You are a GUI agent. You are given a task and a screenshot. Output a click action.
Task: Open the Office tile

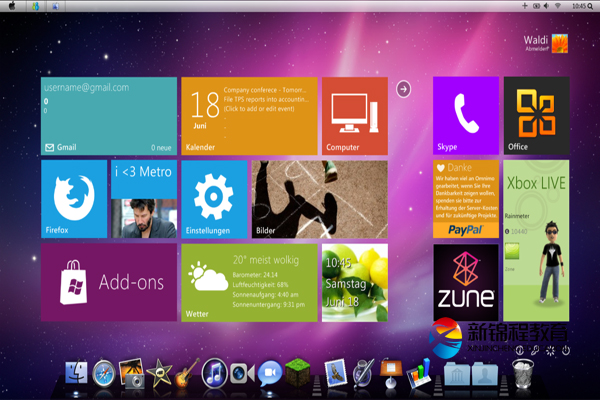click(536, 116)
